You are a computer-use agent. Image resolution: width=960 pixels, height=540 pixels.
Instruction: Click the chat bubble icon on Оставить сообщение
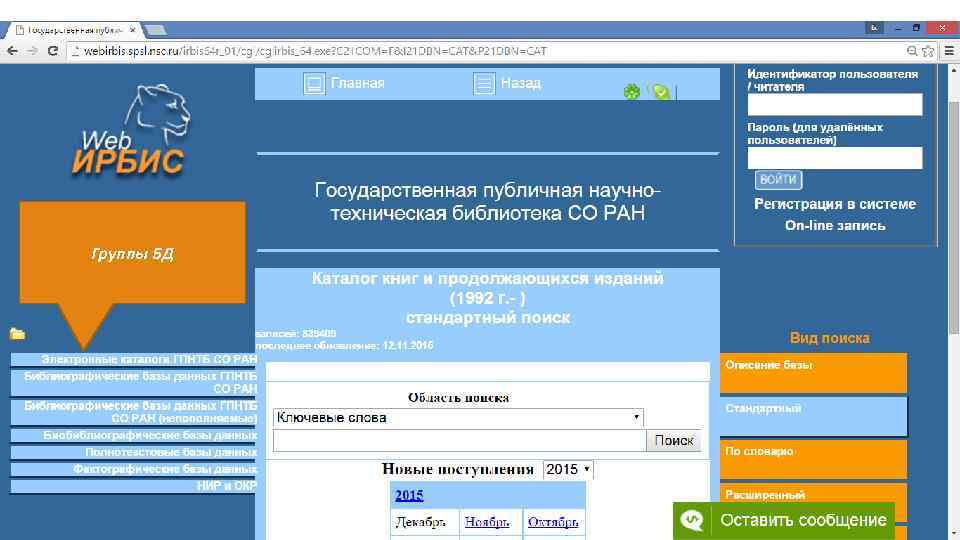tap(692, 520)
